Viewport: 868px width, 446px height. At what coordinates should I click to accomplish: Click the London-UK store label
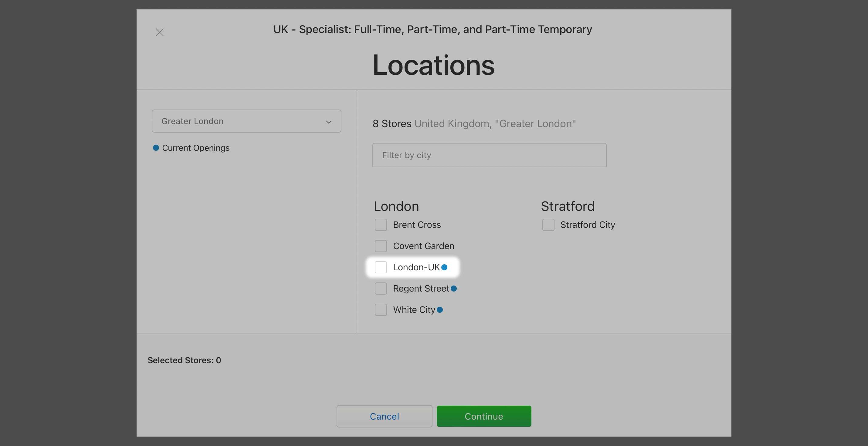coord(416,268)
